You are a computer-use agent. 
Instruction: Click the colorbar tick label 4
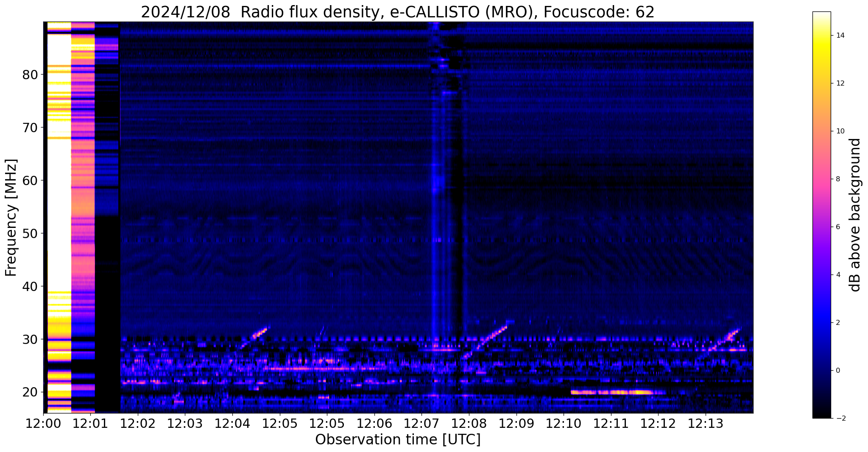click(x=837, y=275)
